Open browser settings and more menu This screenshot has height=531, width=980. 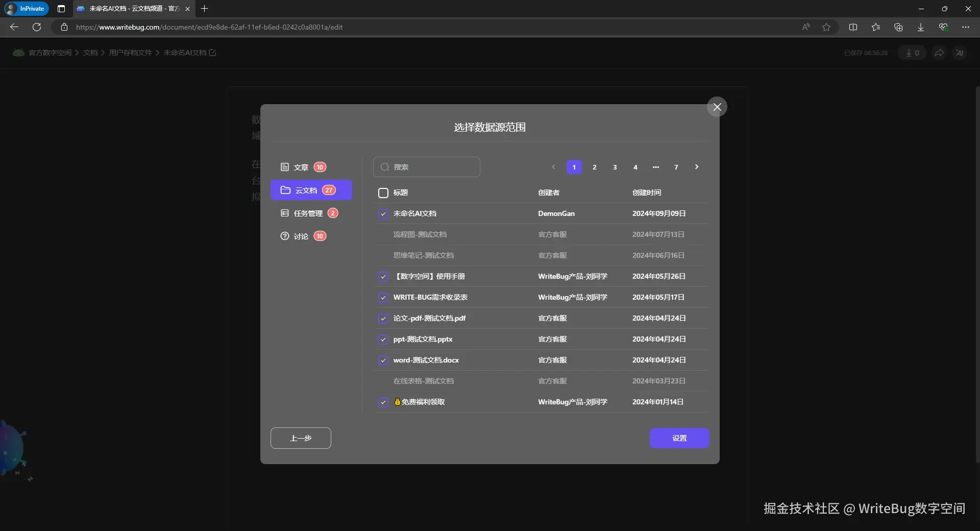(965, 27)
